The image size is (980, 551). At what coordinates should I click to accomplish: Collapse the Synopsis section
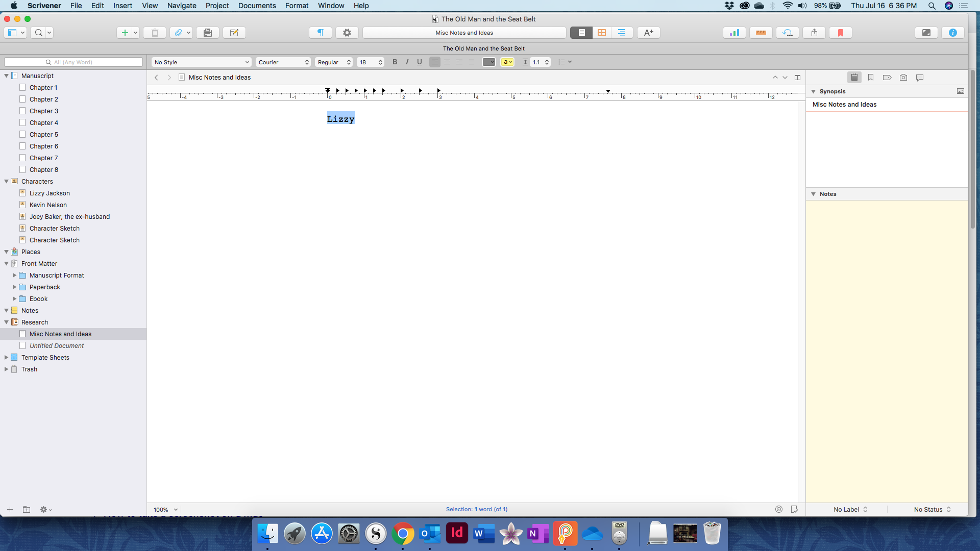[x=814, y=91]
